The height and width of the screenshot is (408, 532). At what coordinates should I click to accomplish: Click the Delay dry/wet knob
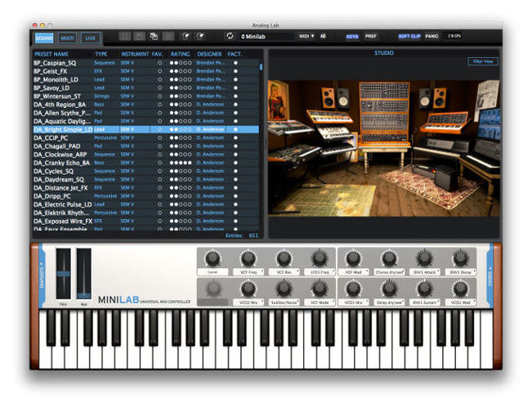coord(389,289)
